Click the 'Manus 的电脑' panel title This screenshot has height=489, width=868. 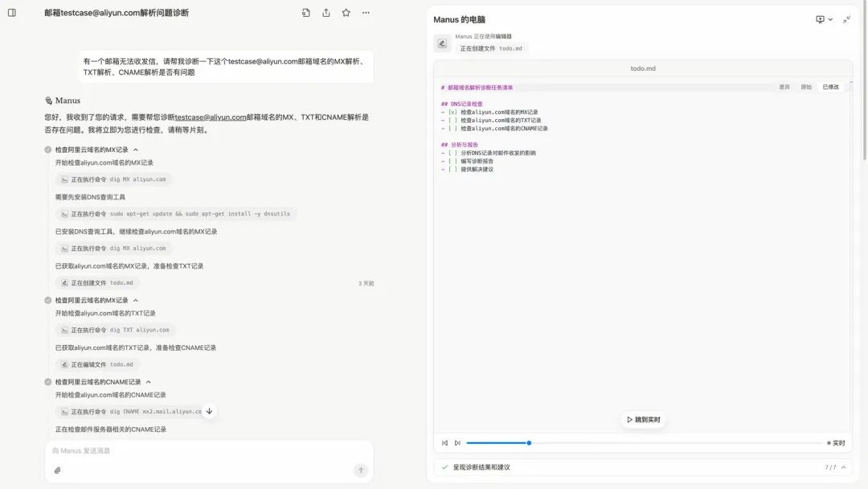point(459,19)
